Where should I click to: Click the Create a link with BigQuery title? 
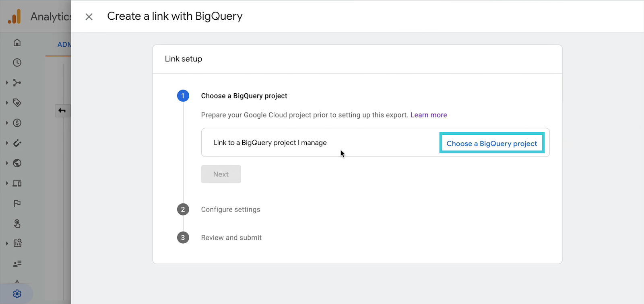pyautogui.click(x=175, y=16)
